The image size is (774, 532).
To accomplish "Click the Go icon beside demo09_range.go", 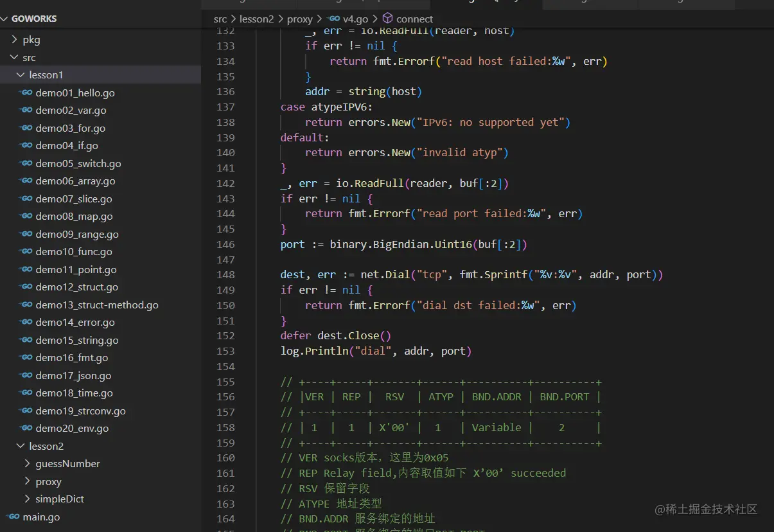I will pos(26,234).
